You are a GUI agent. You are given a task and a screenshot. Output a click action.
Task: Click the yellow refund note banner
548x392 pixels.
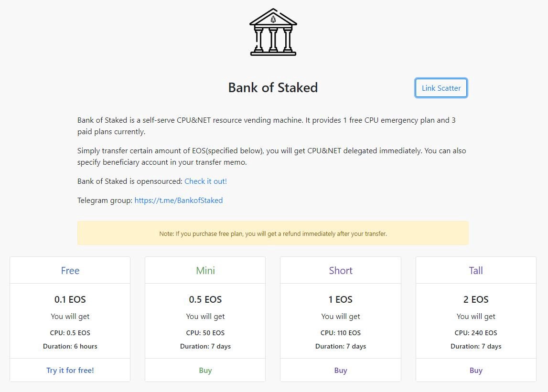(x=273, y=233)
